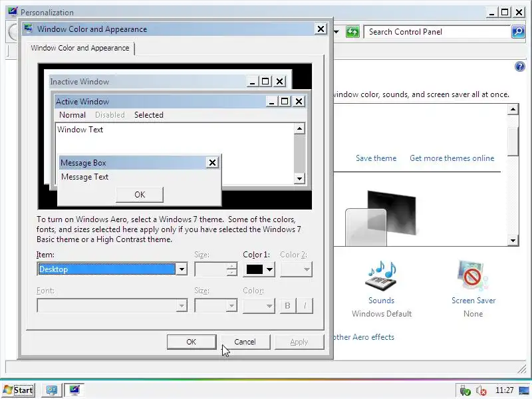
Task: Click OK in the appearance dialog footer
Action: pos(192,342)
